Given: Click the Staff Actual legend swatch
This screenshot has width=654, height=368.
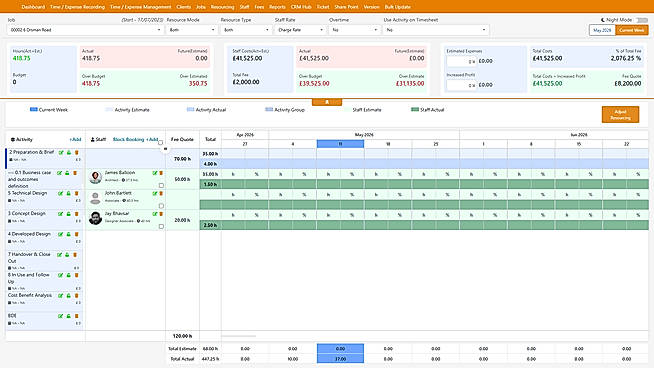Looking at the screenshot, I should click(415, 110).
